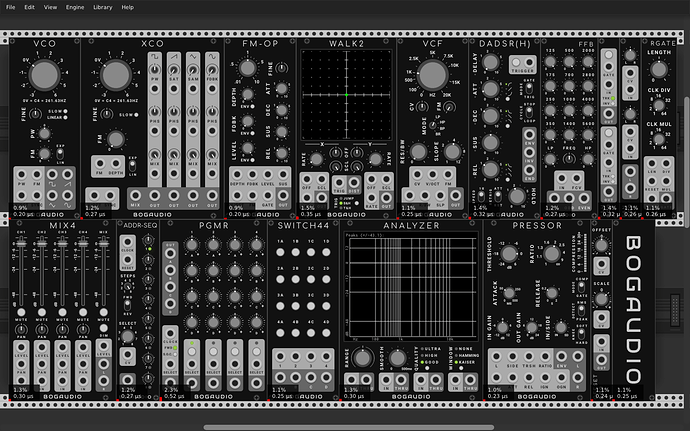690x431 pixels.
Task: Click the XCO MIX output jack
Action: click(x=136, y=195)
